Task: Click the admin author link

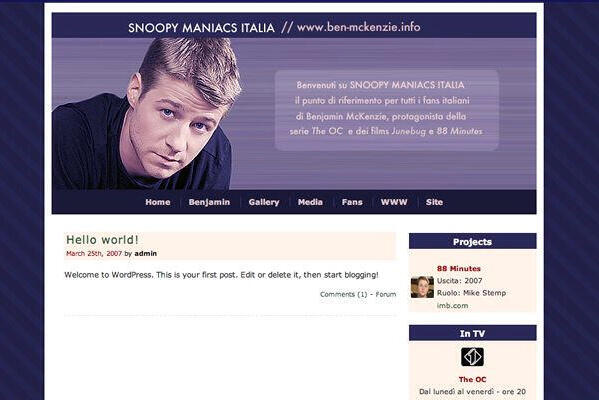Action: pos(146,253)
